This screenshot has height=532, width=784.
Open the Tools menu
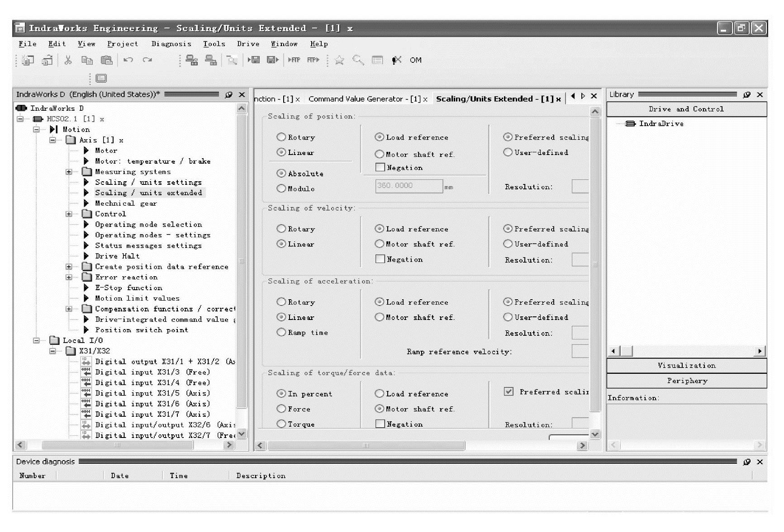click(x=214, y=44)
